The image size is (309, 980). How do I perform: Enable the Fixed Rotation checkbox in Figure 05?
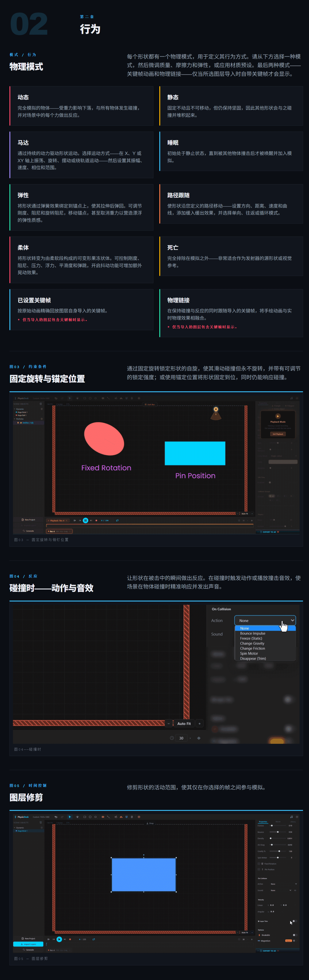pos(259,864)
